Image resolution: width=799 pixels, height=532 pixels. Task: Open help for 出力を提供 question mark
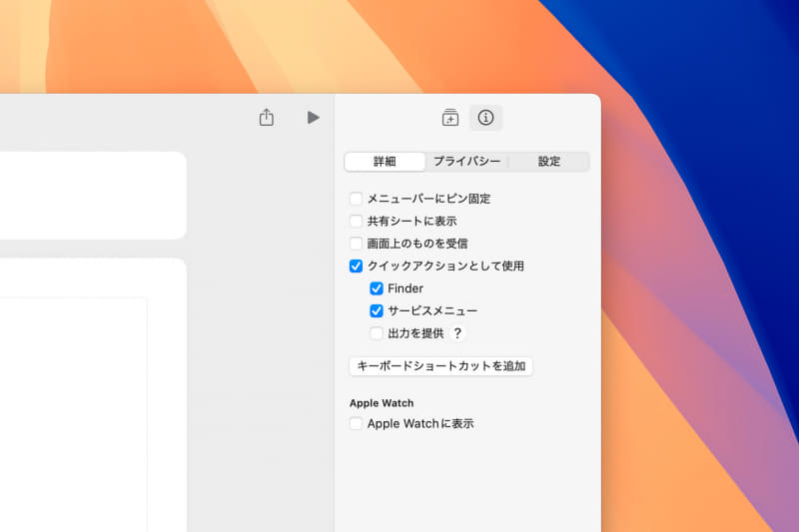[457, 333]
